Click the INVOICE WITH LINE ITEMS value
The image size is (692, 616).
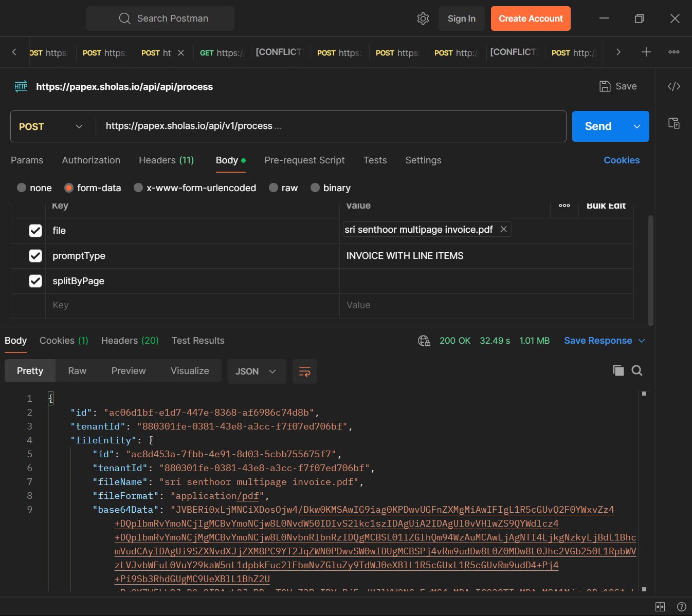(405, 256)
